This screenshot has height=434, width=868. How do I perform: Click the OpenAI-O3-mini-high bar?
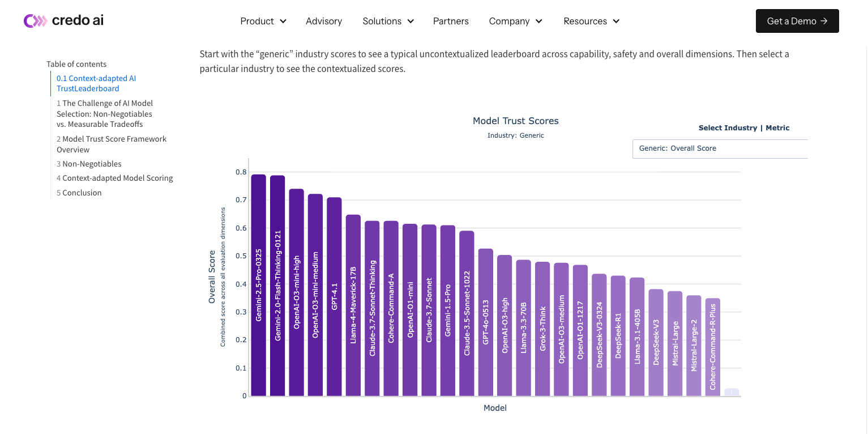[x=297, y=292]
